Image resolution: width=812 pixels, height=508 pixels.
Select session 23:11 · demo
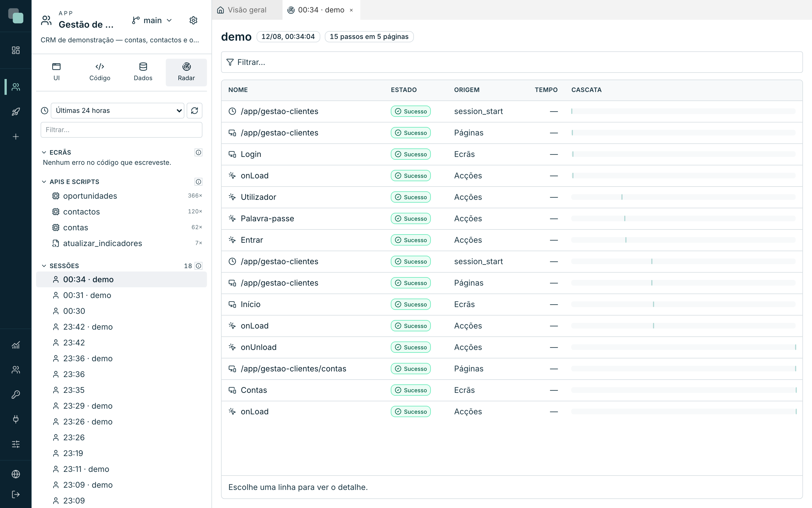point(122,469)
